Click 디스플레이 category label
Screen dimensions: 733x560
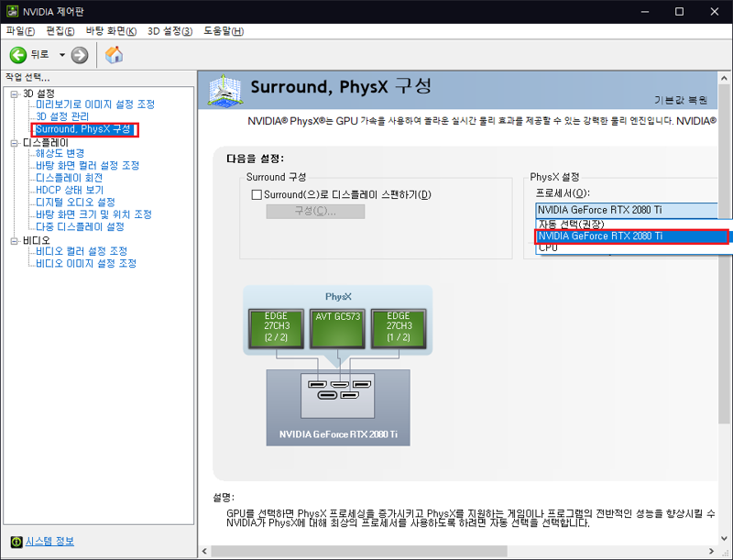[45, 143]
